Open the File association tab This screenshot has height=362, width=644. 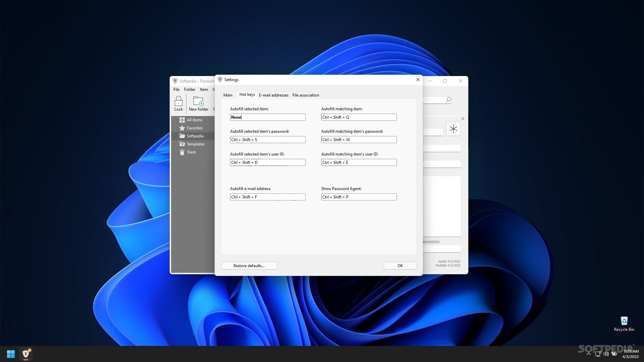[x=306, y=95]
